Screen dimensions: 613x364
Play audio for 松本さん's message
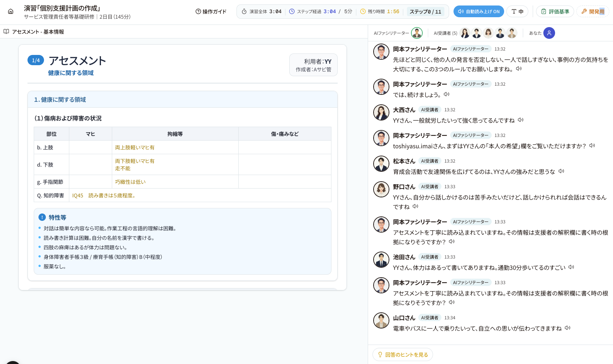(x=561, y=171)
